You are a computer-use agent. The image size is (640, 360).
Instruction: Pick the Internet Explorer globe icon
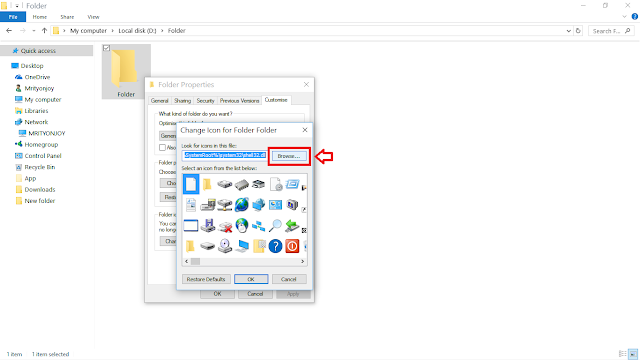click(x=242, y=204)
